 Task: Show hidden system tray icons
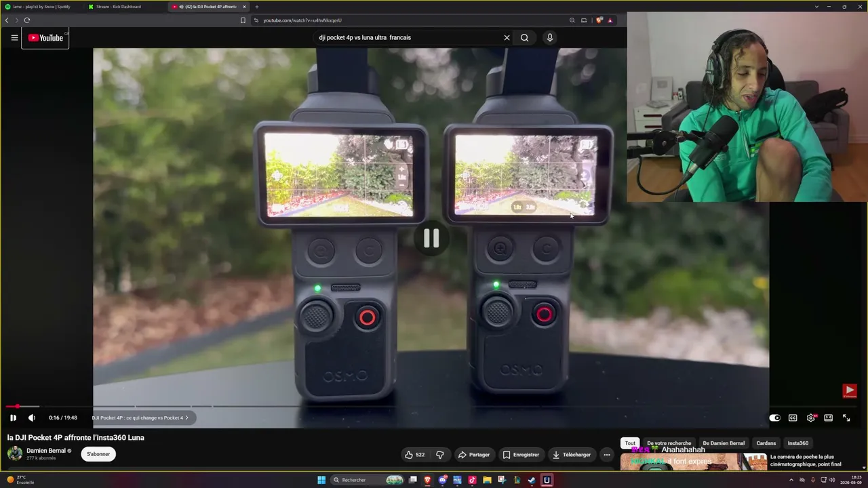tap(791, 481)
